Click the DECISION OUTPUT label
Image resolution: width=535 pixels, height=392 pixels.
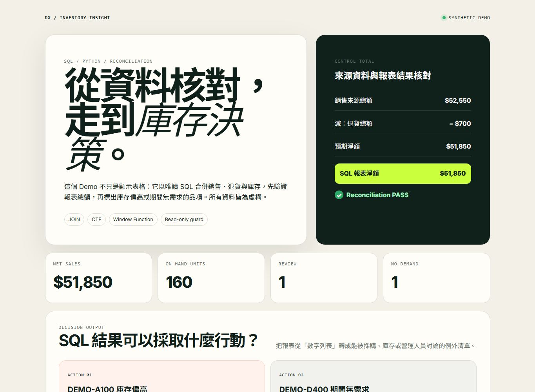coord(82,327)
